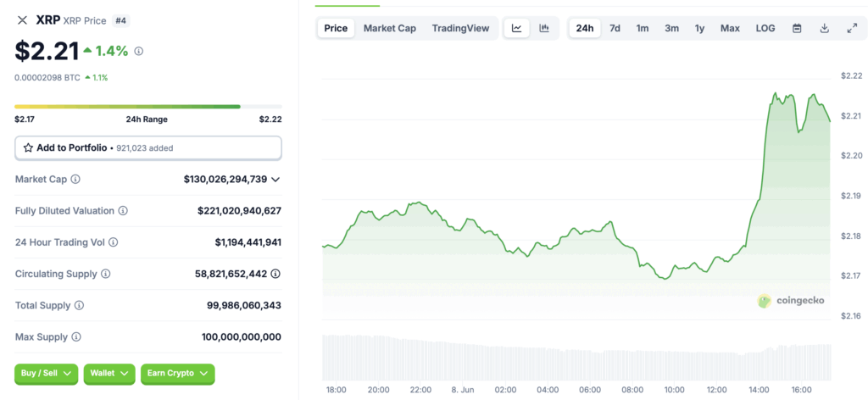Open the Buy / Sell dropdown
Image resolution: width=868 pixels, height=400 pixels.
[x=47, y=374]
